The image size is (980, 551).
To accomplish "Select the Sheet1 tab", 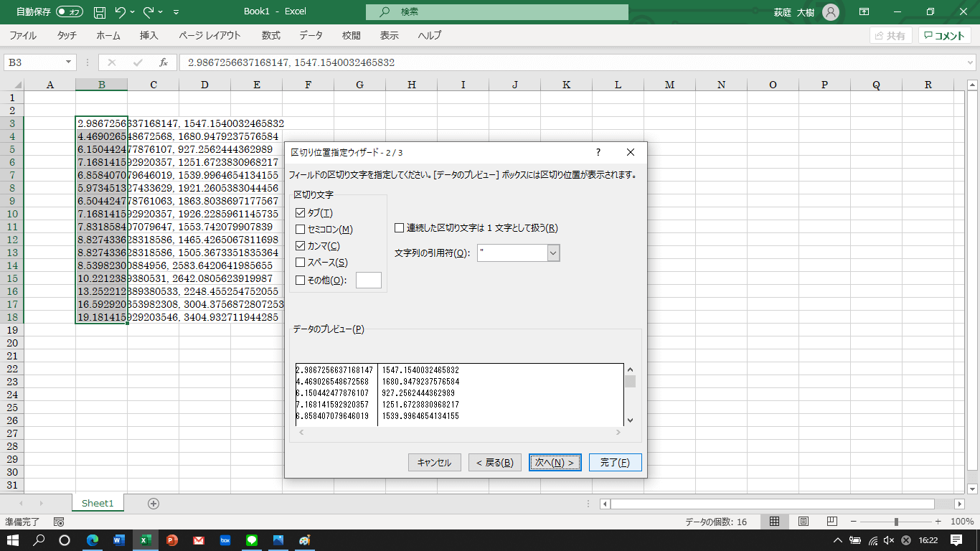I will [98, 503].
